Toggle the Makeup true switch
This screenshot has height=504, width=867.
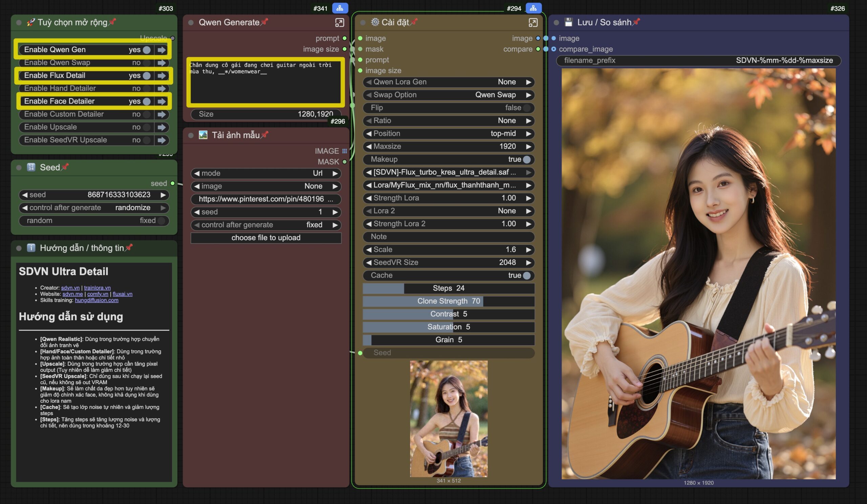(x=526, y=159)
